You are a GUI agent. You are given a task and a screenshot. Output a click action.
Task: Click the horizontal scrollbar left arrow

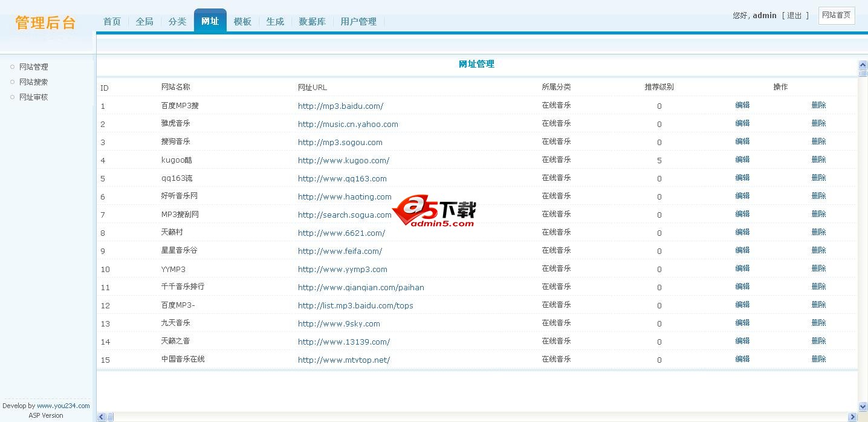[x=102, y=417]
